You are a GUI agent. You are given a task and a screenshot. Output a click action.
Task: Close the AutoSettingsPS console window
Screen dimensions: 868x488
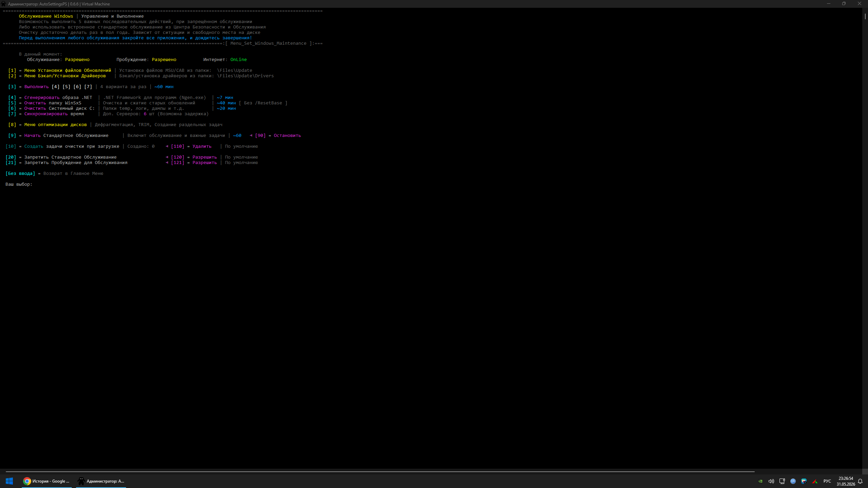(860, 4)
